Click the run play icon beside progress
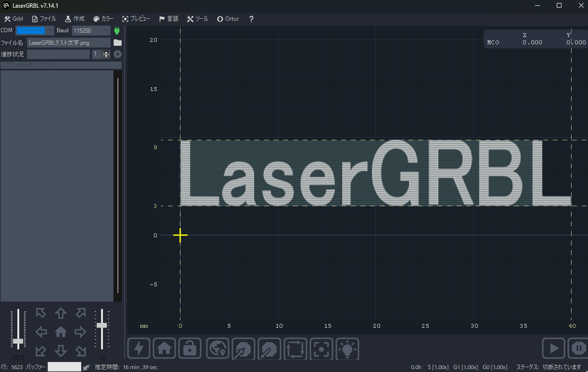The width and height of the screenshot is (588, 372). coord(117,54)
